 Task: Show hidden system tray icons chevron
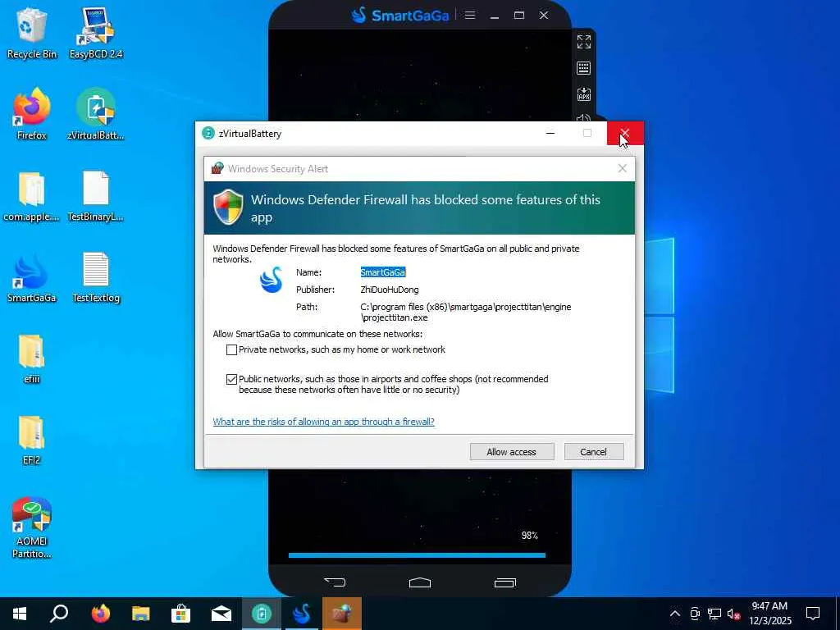(x=675, y=614)
